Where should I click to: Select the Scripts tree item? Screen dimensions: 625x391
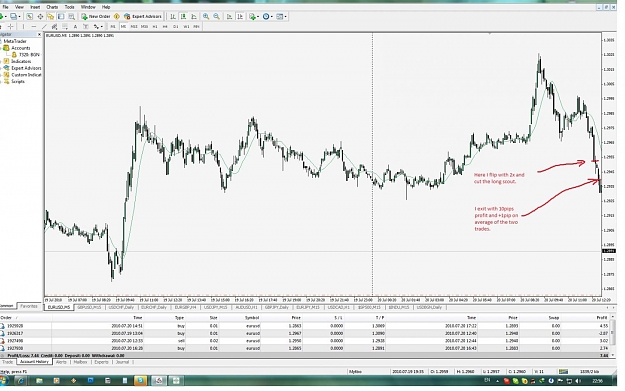click(18, 81)
